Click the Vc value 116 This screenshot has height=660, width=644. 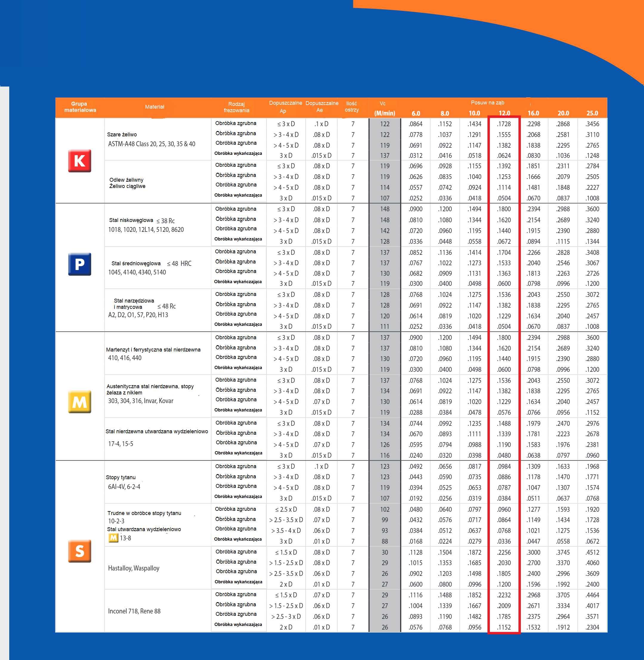point(385,456)
